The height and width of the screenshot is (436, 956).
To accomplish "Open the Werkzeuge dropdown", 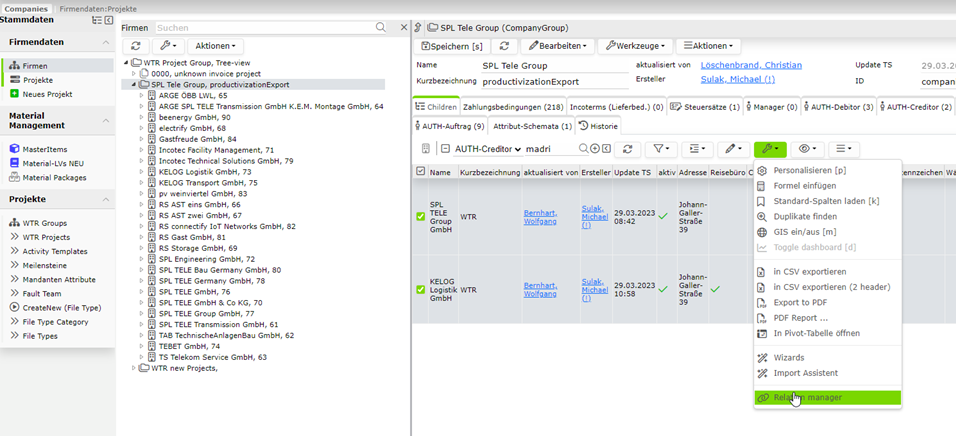I will point(635,46).
